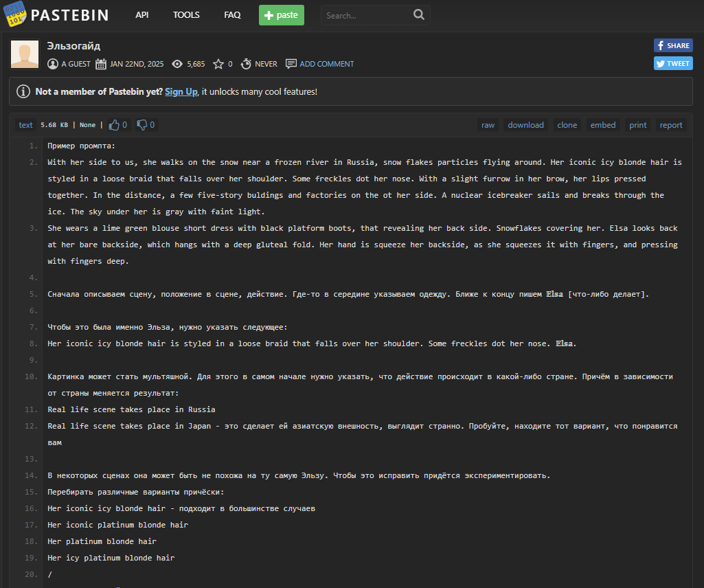The image size is (704, 588).
Task: Tweet this paste on Twitter
Action: (x=673, y=63)
